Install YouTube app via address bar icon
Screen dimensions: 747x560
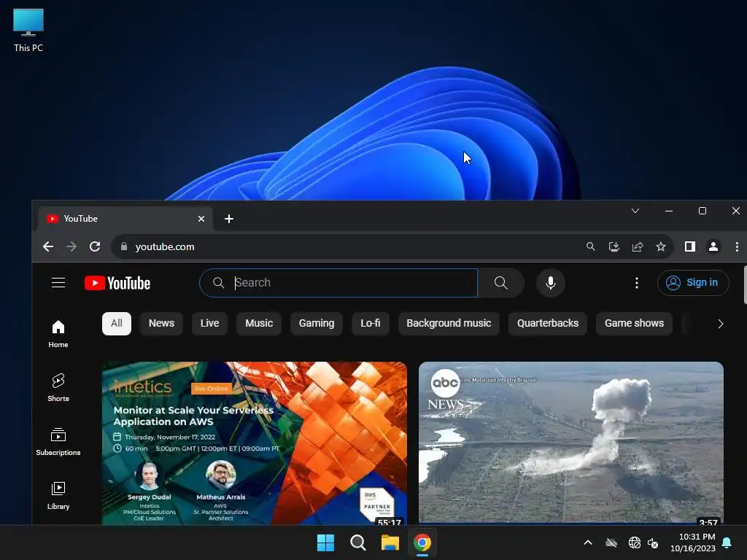pyautogui.click(x=614, y=246)
